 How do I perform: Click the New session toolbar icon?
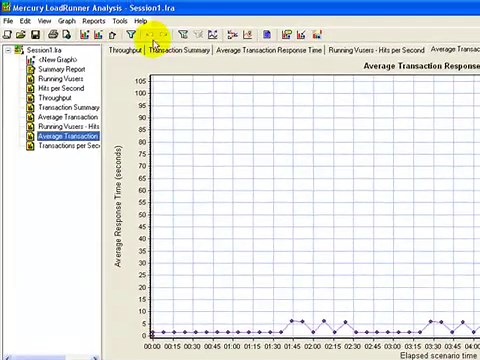coord(7,34)
